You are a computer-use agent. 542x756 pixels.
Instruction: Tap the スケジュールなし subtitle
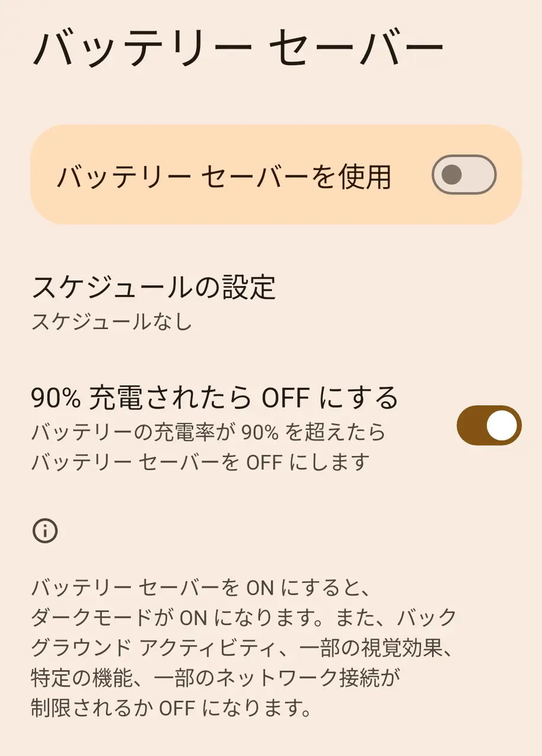tap(112, 322)
